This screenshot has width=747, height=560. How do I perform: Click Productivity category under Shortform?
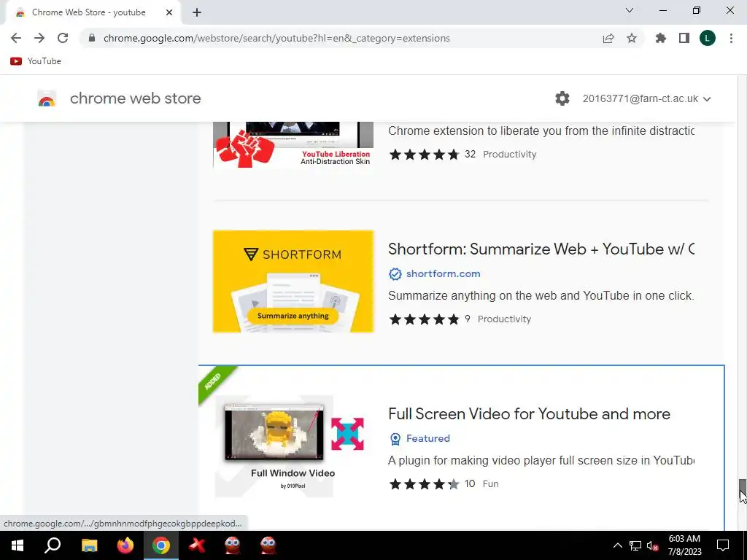504,319
